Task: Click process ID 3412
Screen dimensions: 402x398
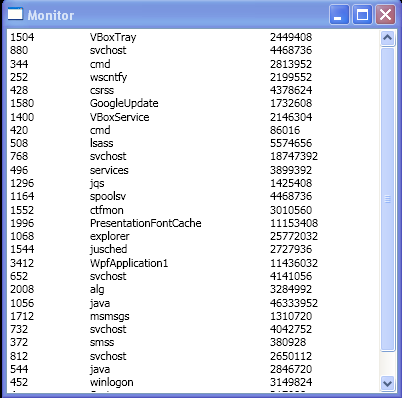Action: [22, 263]
